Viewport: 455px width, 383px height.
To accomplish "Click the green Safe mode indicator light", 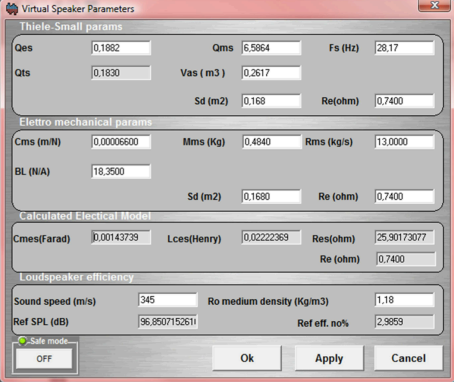I will click(x=23, y=341).
